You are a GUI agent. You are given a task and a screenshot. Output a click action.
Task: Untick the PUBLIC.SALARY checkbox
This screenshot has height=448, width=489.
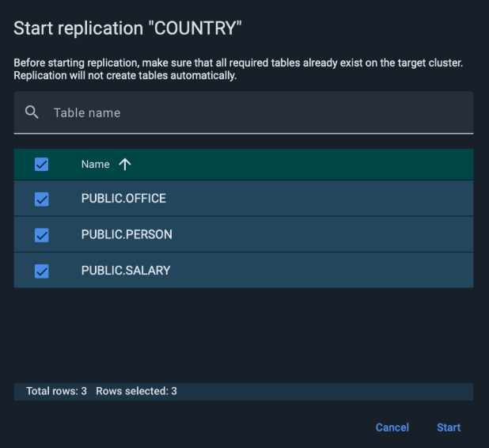tap(42, 271)
